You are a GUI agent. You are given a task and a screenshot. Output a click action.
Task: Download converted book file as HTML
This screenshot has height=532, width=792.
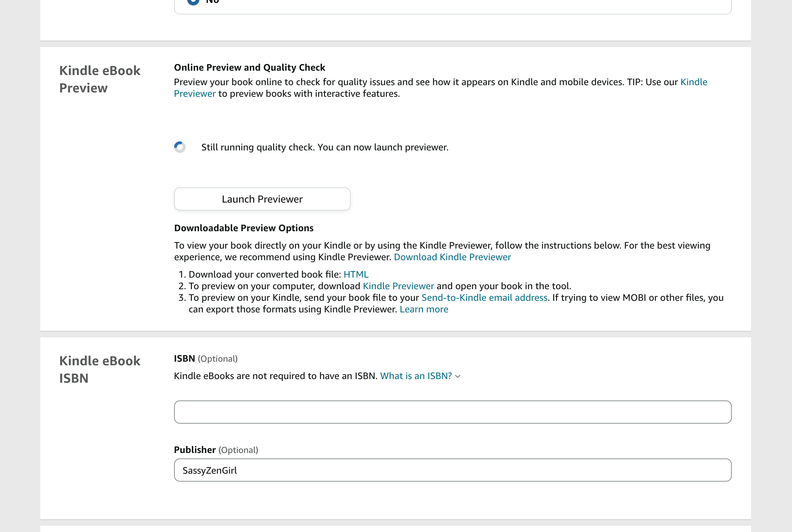pyautogui.click(x=356, y=274)
